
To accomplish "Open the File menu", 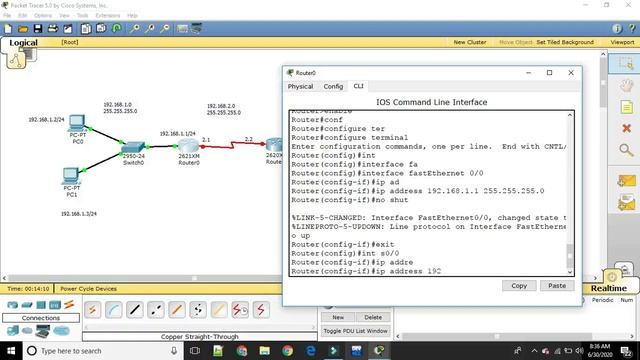I will (x=7, y=16).
